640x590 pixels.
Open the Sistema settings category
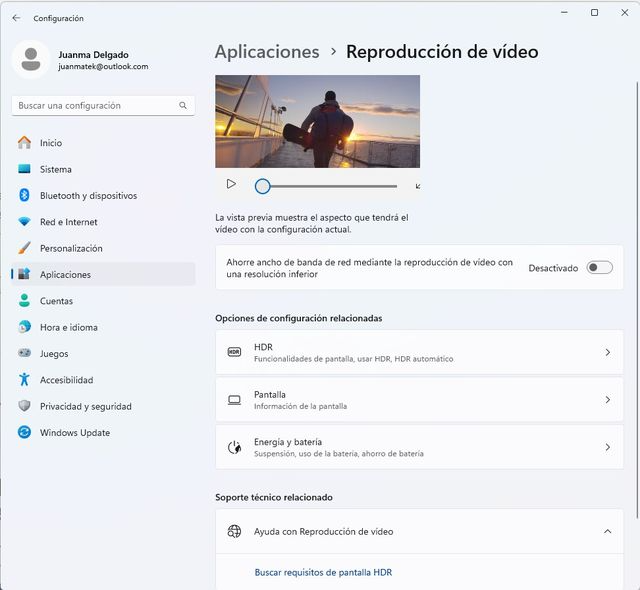coord(56,170)
